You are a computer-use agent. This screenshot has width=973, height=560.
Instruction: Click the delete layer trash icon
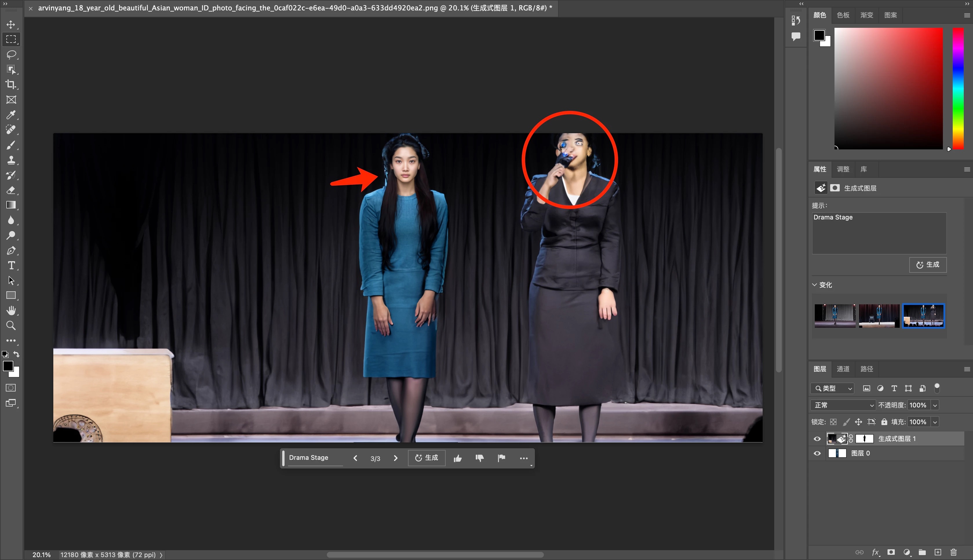tap(953, 552)
